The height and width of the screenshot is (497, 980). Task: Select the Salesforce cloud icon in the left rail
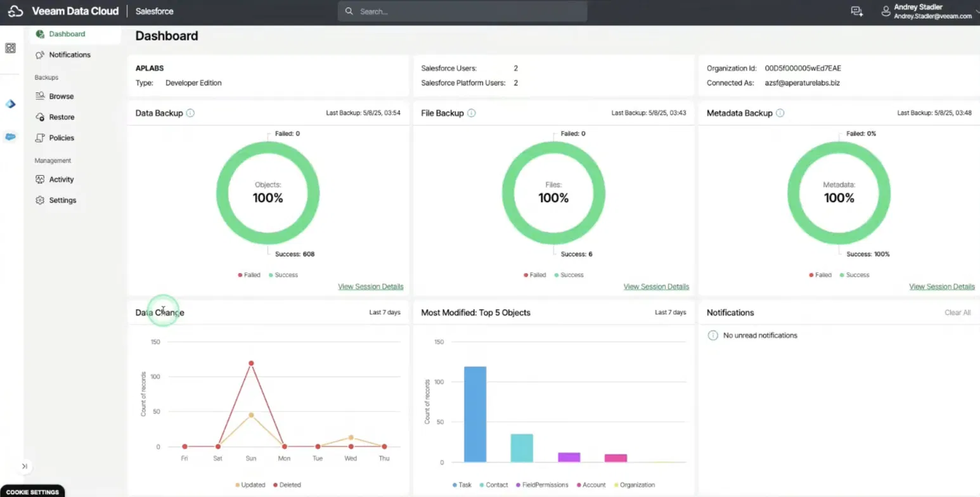coord(11,136)
